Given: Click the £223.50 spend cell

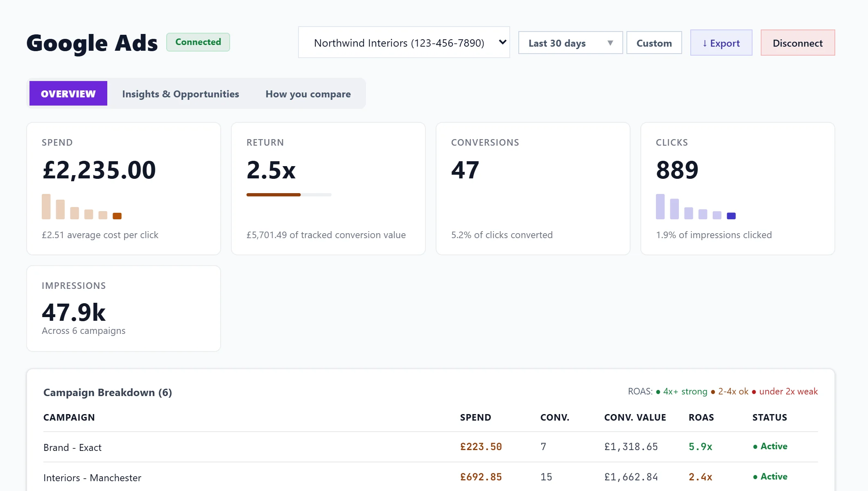Looking at the screenshot, I should point(481,447).
